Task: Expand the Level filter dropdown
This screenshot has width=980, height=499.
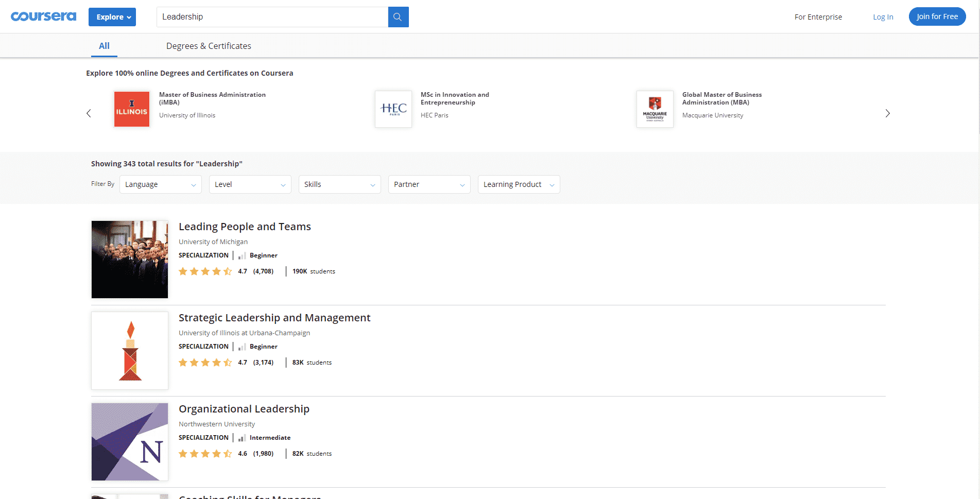Action: [x=250, y=184]
